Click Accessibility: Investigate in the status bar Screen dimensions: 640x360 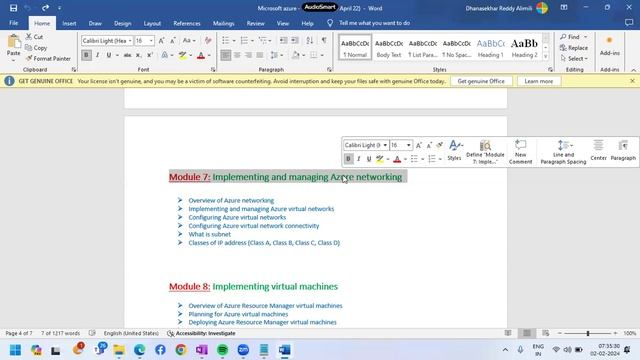pos(202,333)
